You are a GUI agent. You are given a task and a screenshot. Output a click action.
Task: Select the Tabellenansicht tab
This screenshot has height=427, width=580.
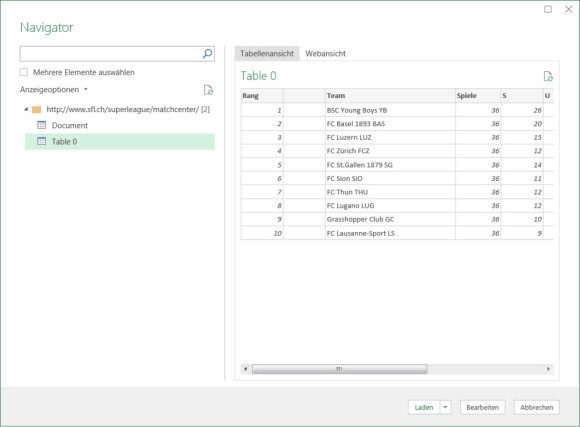pyautogui.click(x=267, y=54)
